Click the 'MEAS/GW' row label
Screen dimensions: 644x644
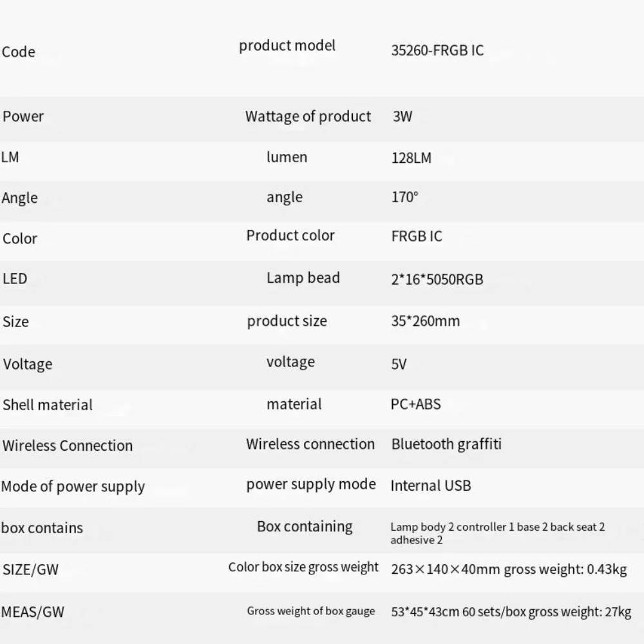click(x=33, y=612)
